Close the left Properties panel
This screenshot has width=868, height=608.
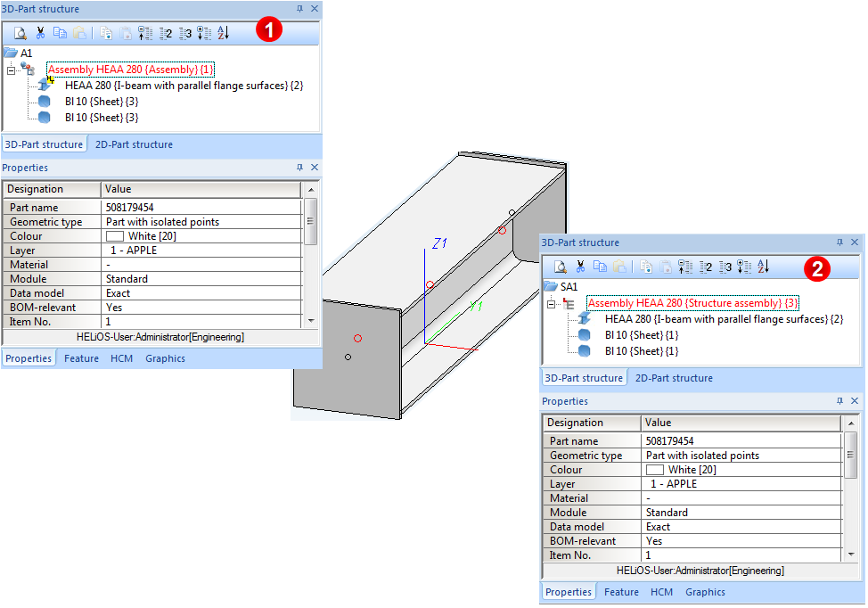click(315, 168)
